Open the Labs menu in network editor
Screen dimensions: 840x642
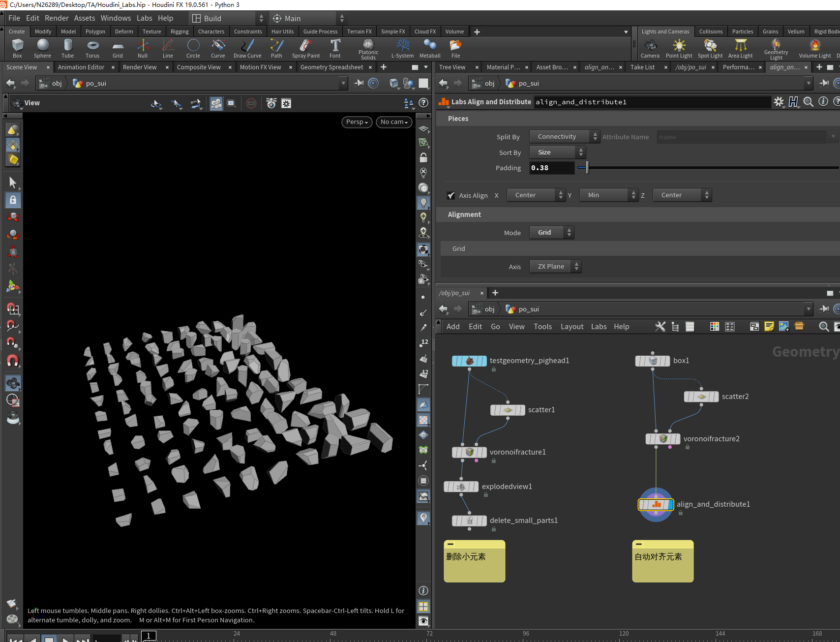[x=599, y=327]
